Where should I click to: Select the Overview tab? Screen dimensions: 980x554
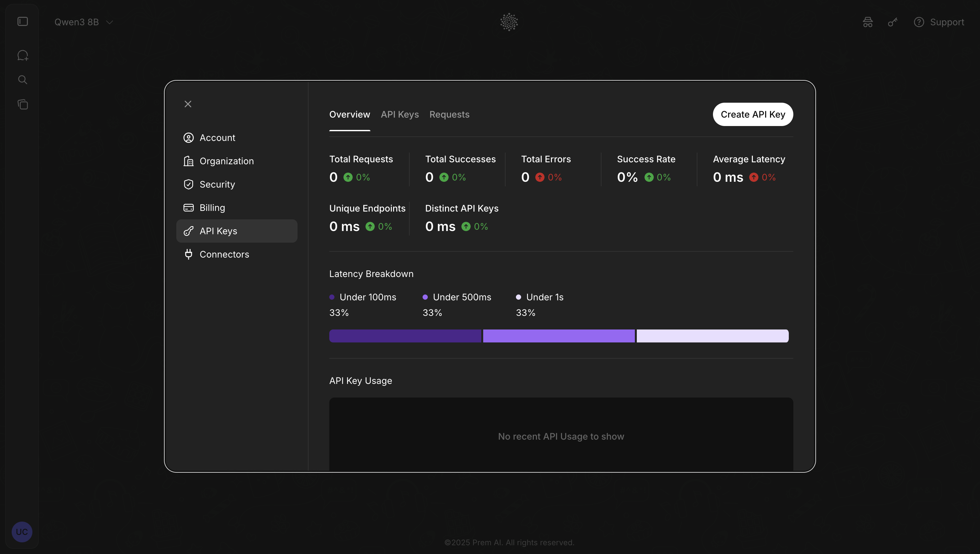tap(349, 115)
